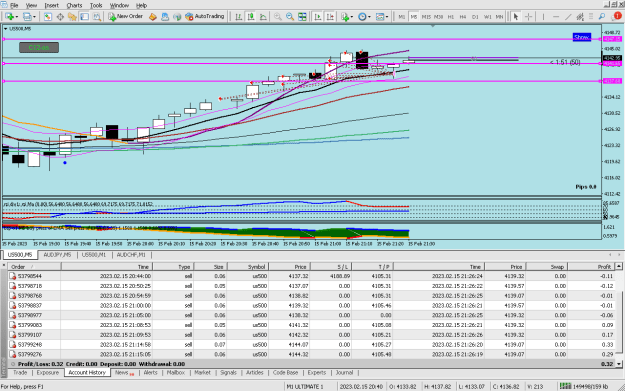Open the profiles dropdown arrow
Viewport: 625px width, 391px height.
(34, 17)
